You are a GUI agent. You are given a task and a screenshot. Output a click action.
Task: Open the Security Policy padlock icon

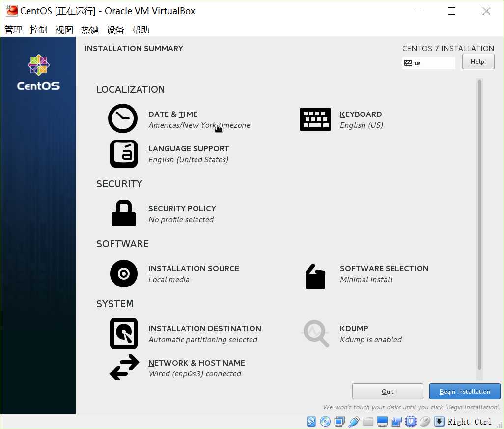(x=124, y=213)
